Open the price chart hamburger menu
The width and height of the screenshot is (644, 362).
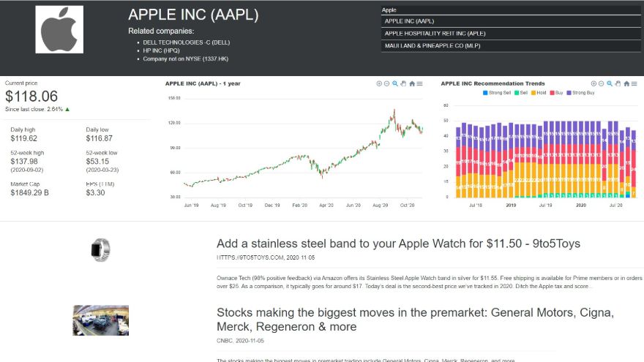[420, 83]
